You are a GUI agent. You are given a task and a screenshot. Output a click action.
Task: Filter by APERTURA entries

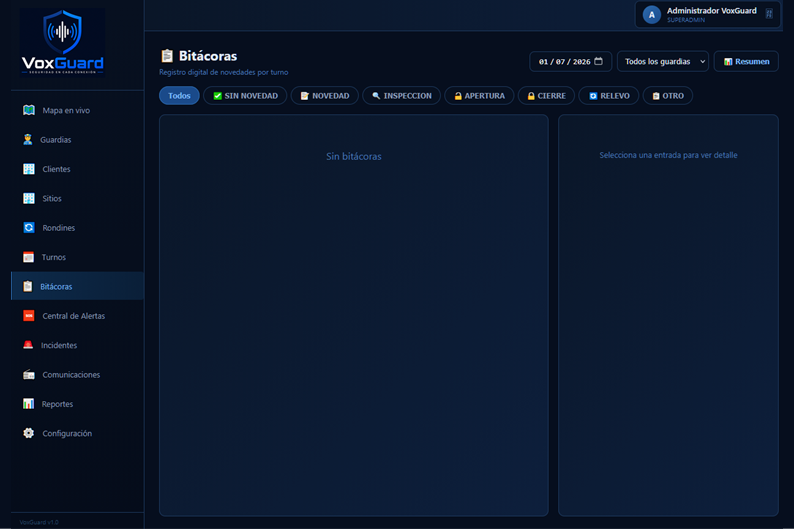point(479,96)
